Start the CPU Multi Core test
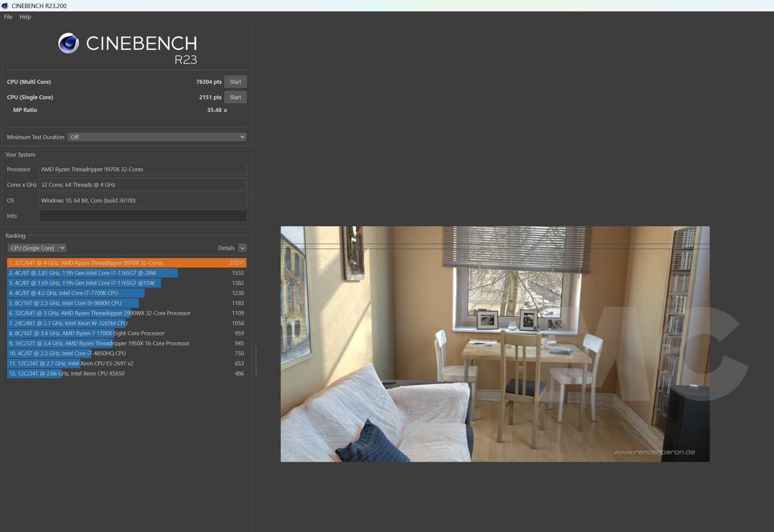 235,82
